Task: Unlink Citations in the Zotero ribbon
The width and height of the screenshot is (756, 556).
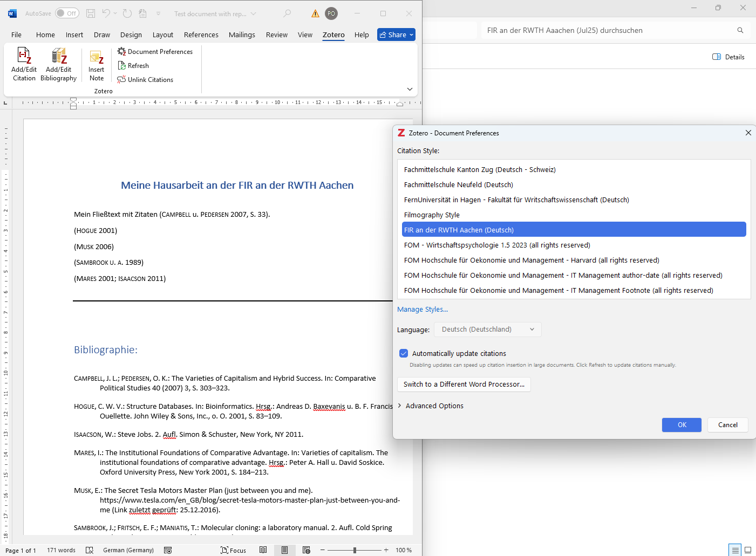Action: click(145, 80)
